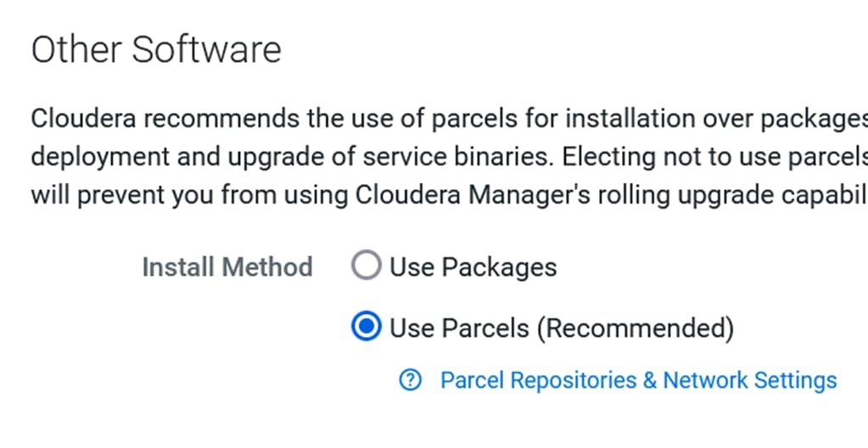Click the Use Packages label text

pos(473,267)
